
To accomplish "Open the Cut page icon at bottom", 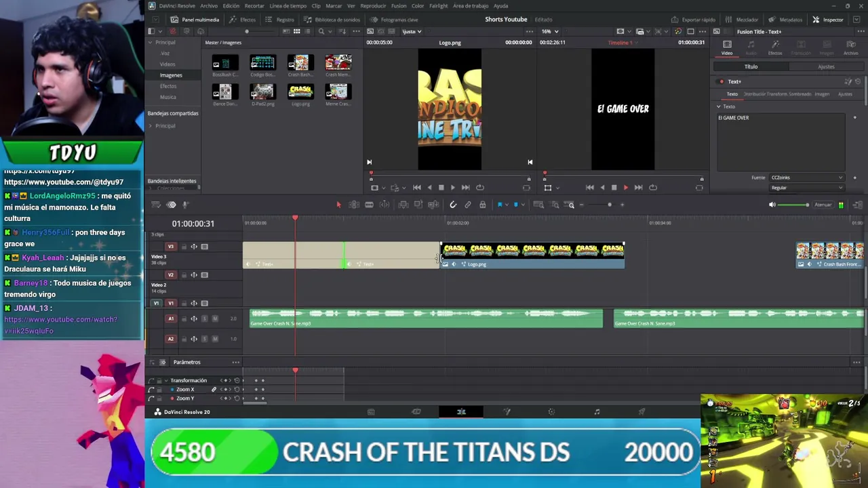I will (416, 411).
